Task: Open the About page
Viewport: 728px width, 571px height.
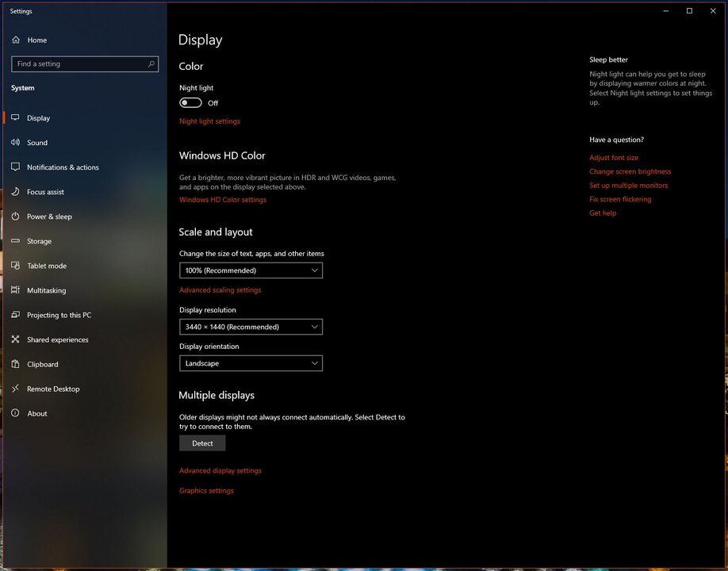Action: [83, 413]
